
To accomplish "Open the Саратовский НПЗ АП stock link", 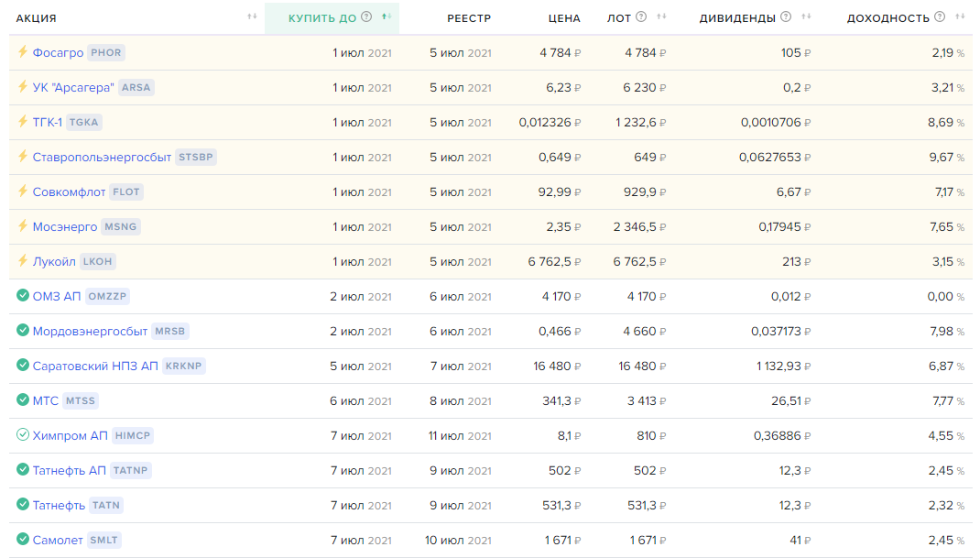I will pyautogui.click(x=95, y=366).
